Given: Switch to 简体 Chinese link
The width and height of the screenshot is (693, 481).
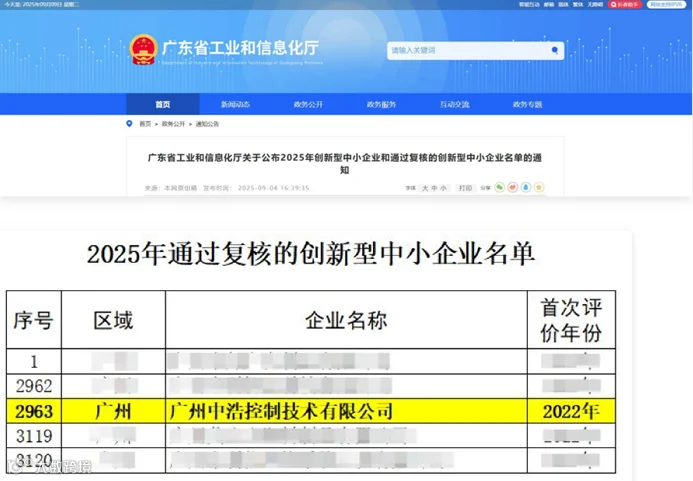Looking at the screenshot, I should [564, 4].
